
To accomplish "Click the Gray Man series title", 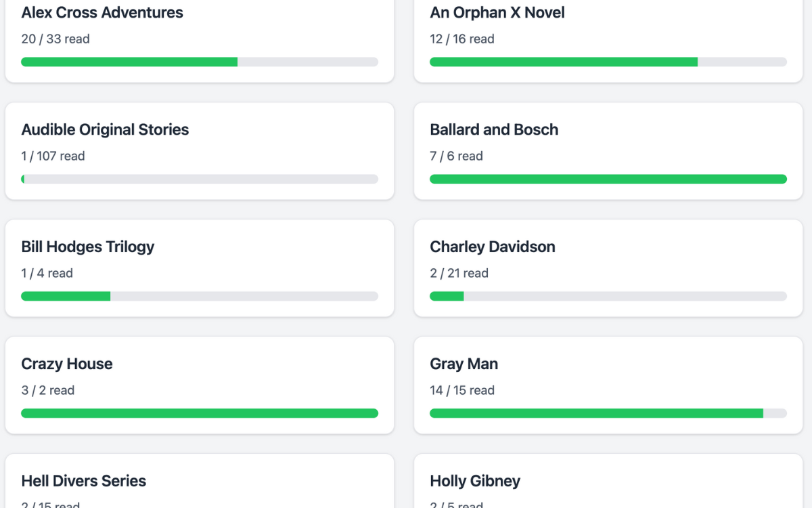I will click(464, 364).
